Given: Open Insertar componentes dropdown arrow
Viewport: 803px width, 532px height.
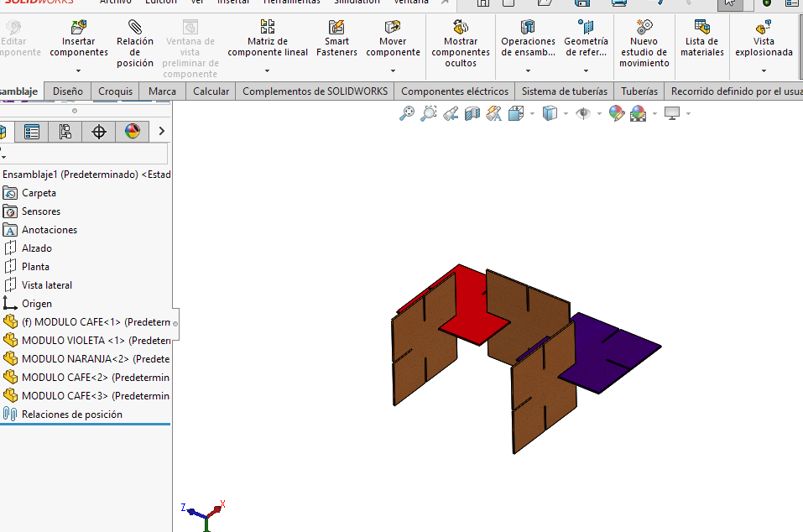Looking at the screenshot, I should pos(78,70).
